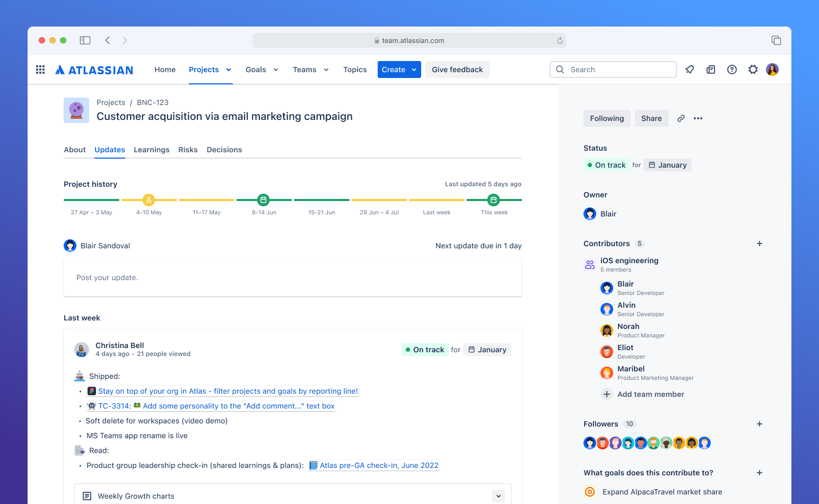Click the browser address bar
819x504 pixels.
(409, 40)
